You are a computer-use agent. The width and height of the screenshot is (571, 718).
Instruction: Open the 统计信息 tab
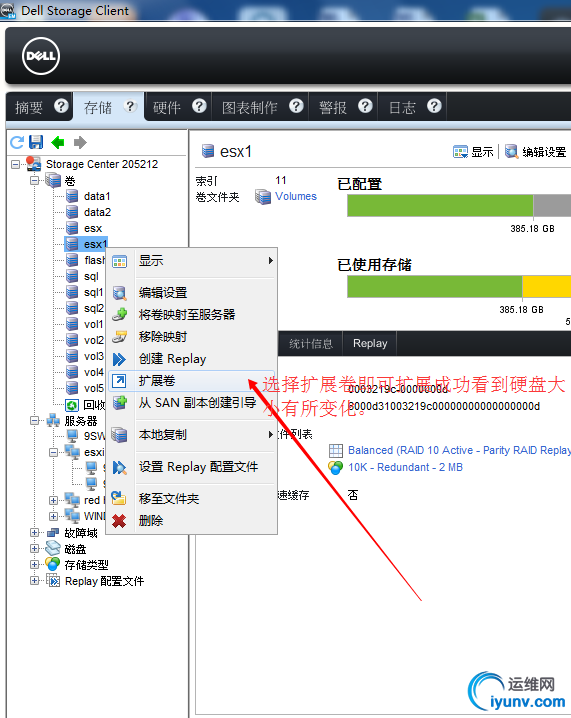tap(310, 343)
